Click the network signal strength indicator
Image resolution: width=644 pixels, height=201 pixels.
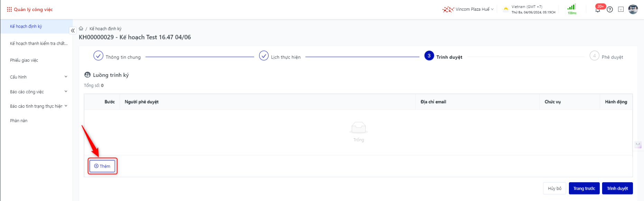(572, 8)
